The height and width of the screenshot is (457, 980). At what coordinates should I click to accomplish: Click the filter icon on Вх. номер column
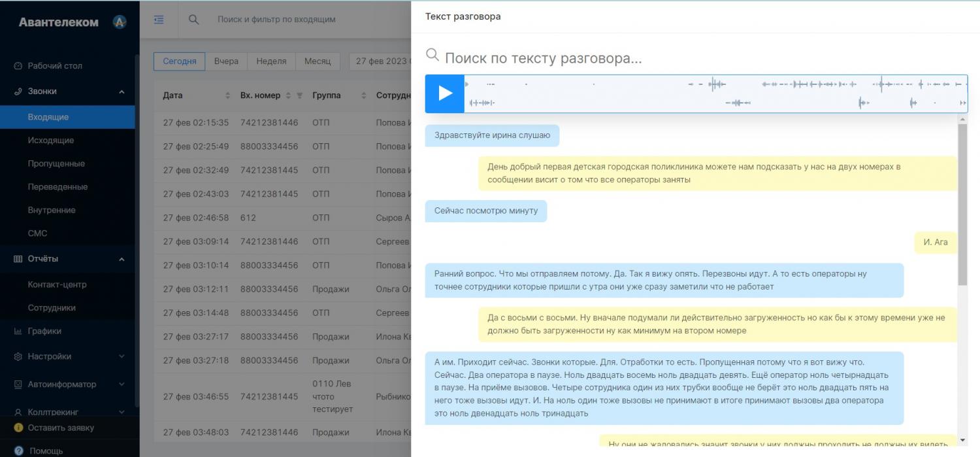point(299,95)
